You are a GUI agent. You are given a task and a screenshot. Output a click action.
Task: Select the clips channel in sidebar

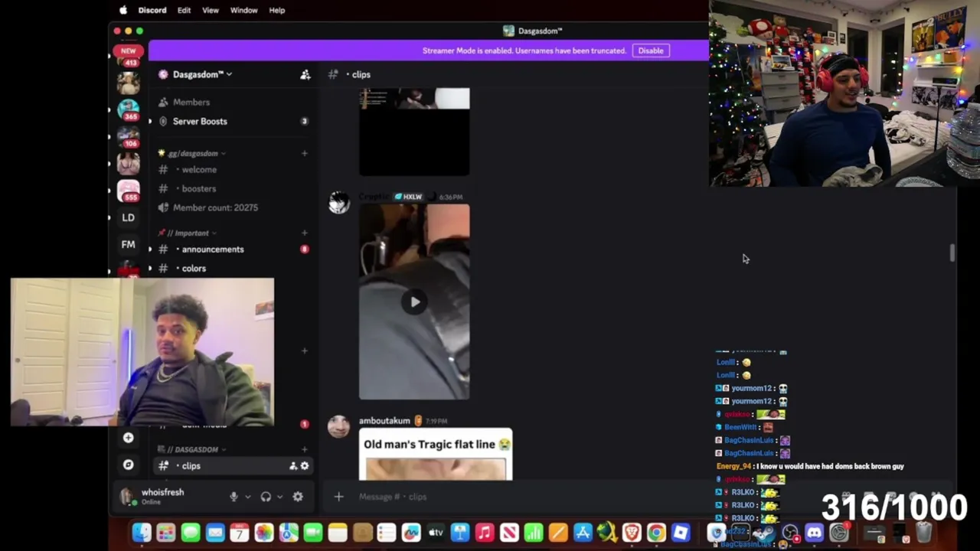pyautogui.click(x=233, y=466)
